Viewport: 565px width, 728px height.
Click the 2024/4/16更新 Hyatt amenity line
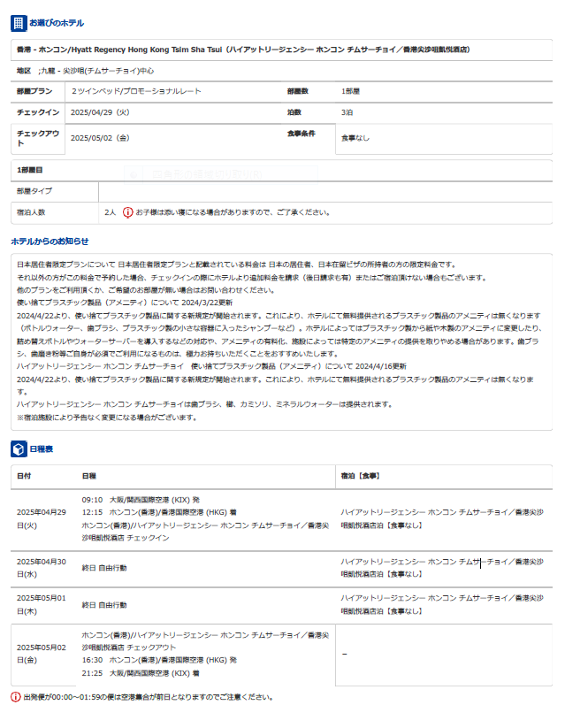[x=211, y=366]
